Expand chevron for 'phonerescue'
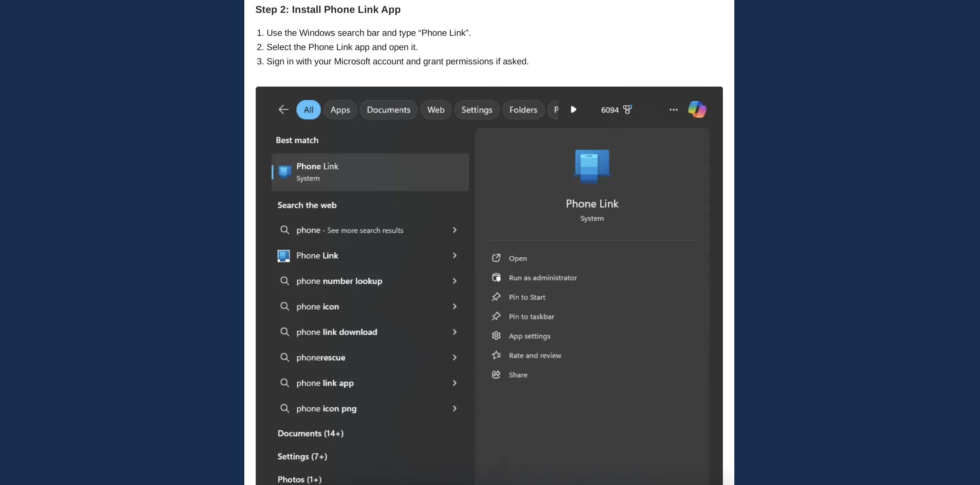This screenshot has height=485, width=980. tap(454, 357)
